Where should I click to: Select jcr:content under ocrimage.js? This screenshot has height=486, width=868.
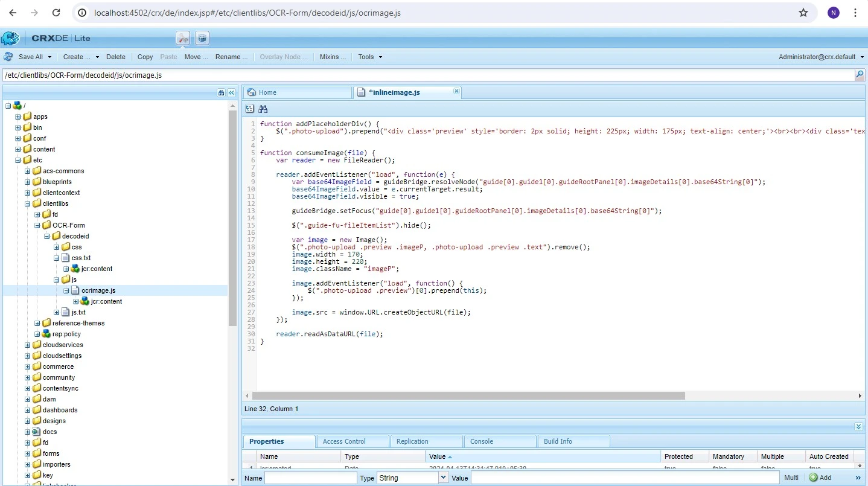pyautogui.click(x=106, y=301)
